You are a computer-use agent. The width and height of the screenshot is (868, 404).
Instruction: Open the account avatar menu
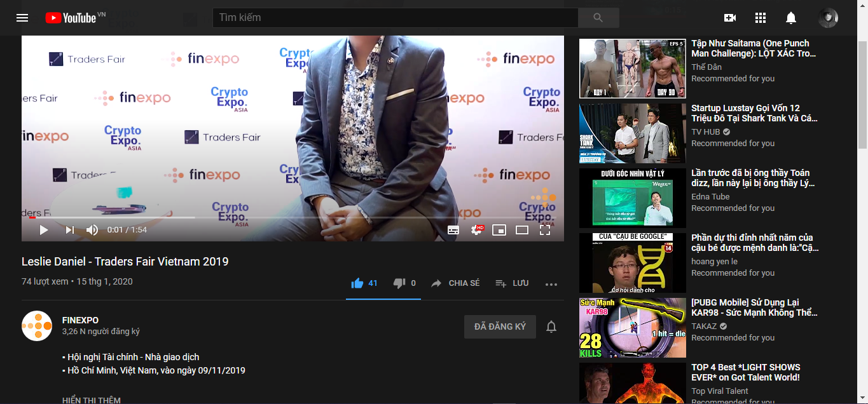828,18
